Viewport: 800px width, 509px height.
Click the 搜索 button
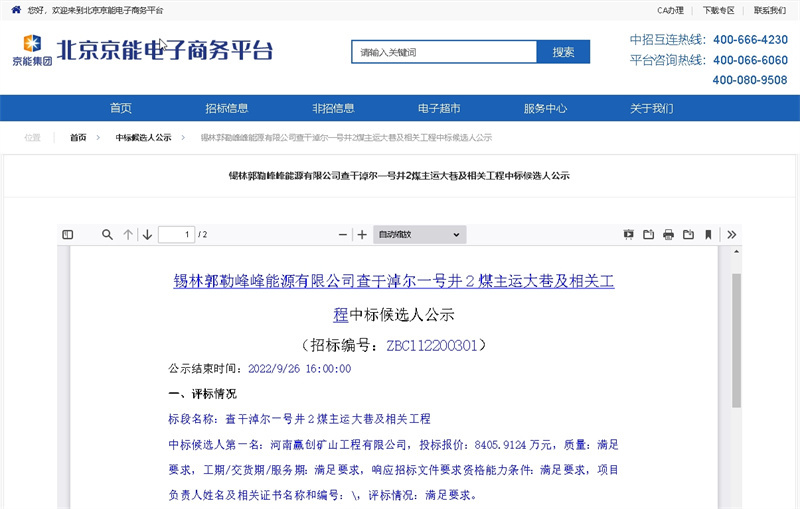(x=563, y=52)
